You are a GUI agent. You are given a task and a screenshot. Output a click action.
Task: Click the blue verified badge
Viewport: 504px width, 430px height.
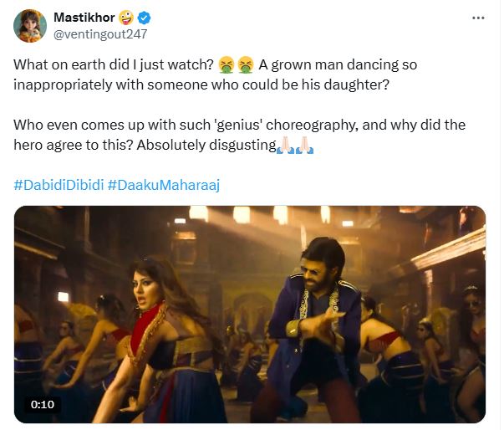(145, 18)
